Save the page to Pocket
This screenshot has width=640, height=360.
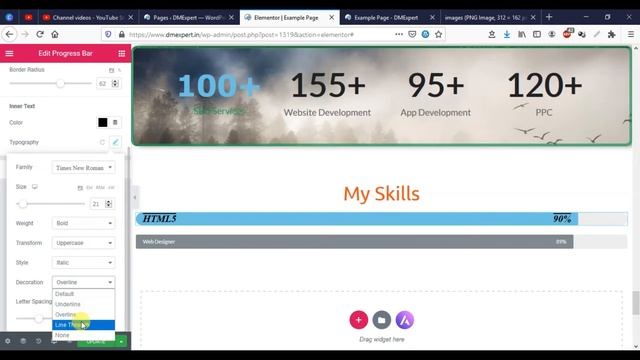412,35
